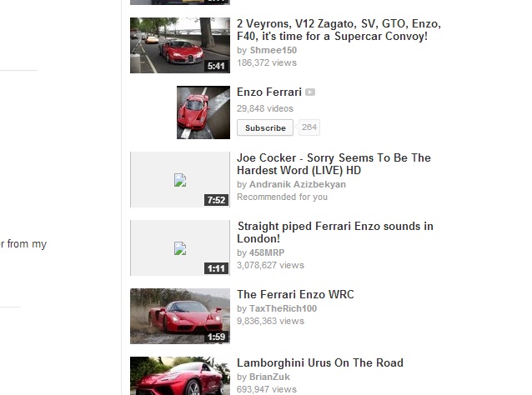Click the 1:11 duration badge
The height and width of the screenshot is (395, 532).
(216, 268)
